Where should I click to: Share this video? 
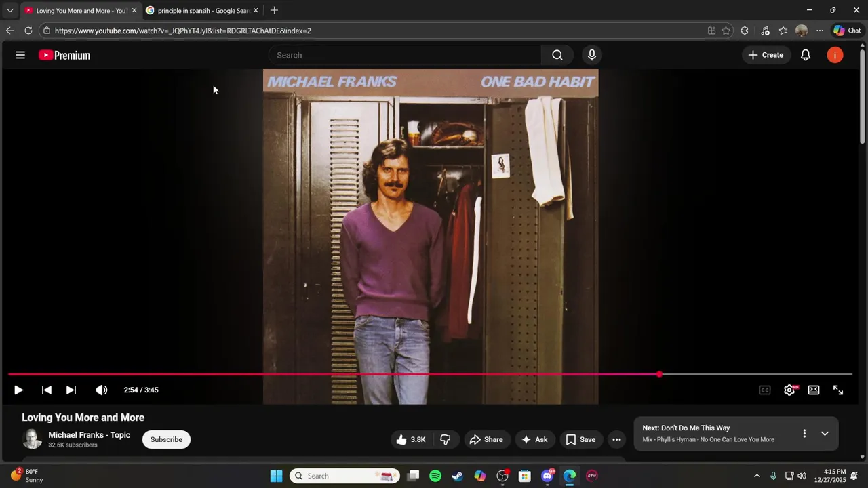tap(486, 439)
